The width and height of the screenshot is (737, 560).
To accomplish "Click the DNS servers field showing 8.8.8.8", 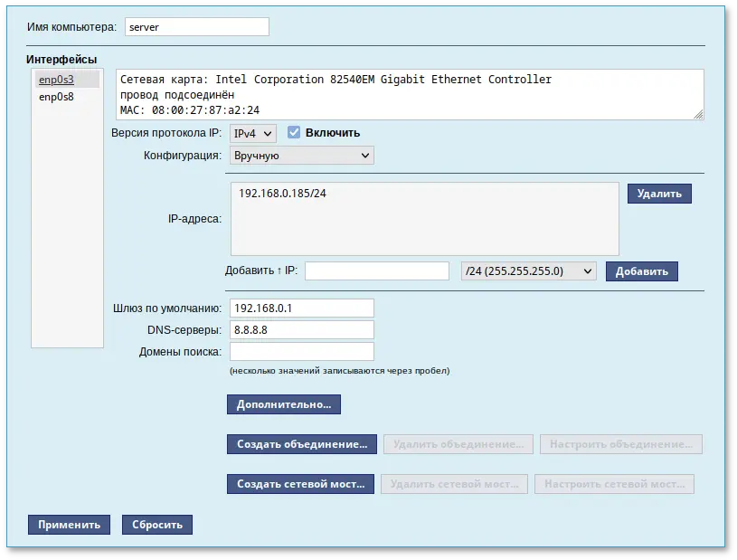I will coord(301,329).
